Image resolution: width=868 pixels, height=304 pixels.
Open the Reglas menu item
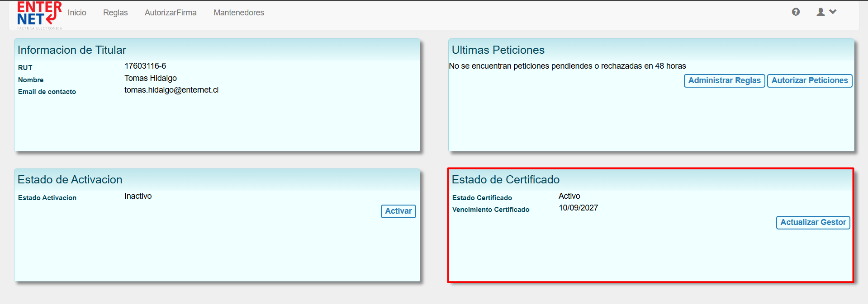(x=115, y=13)
